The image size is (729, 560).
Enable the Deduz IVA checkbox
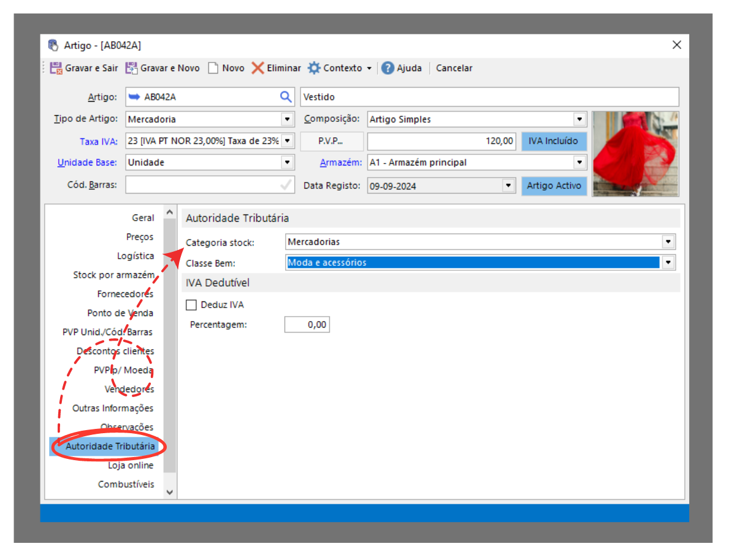click(191, 305)
